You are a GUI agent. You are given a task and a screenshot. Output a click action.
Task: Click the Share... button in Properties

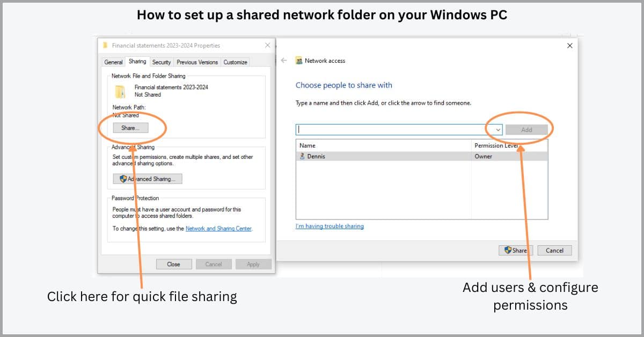click(130, 128)
